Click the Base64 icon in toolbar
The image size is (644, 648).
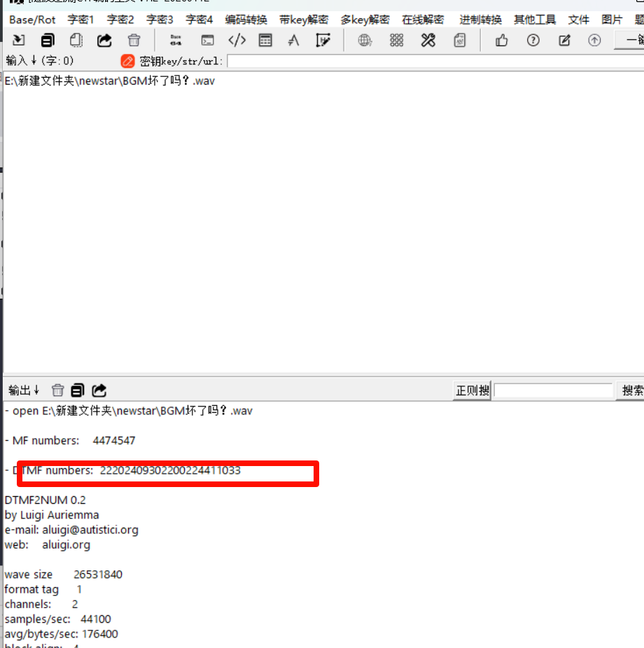click(176, 41)
